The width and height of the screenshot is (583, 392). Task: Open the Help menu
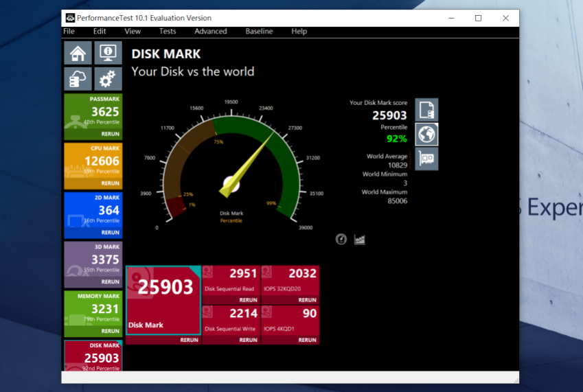point(299,31)
